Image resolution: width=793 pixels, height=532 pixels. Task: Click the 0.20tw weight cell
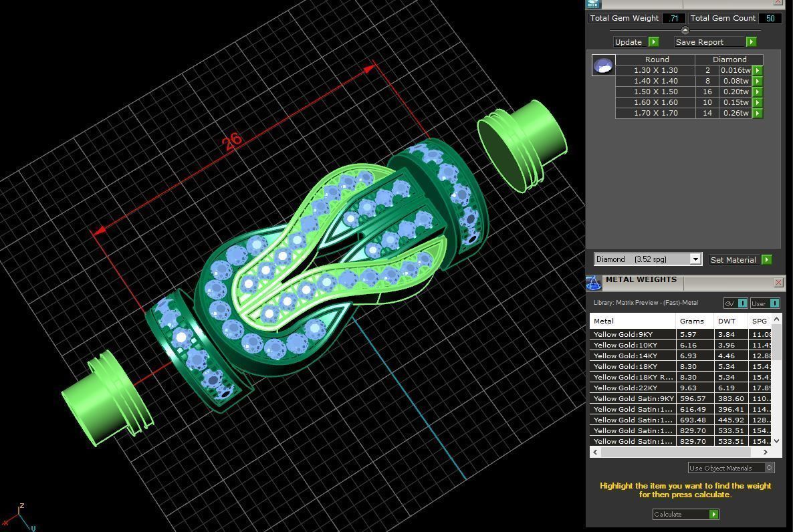(x=736, y=92)
